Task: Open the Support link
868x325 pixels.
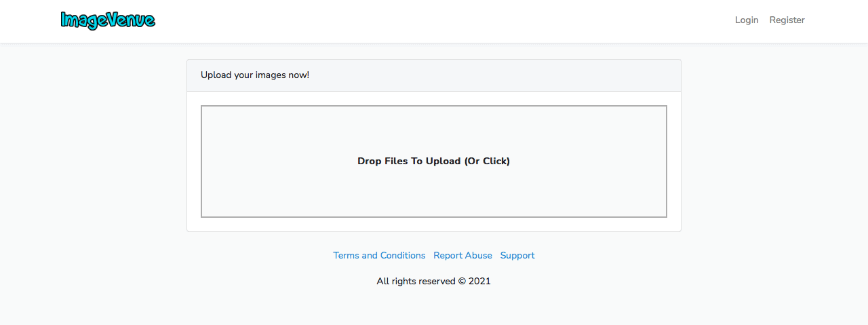Action: (517, 256)
